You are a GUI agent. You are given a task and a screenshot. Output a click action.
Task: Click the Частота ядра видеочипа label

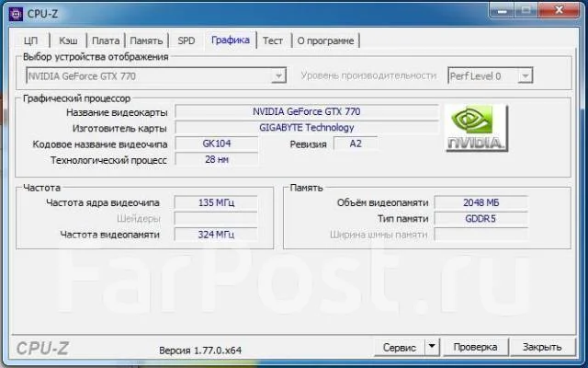(103, 202)
